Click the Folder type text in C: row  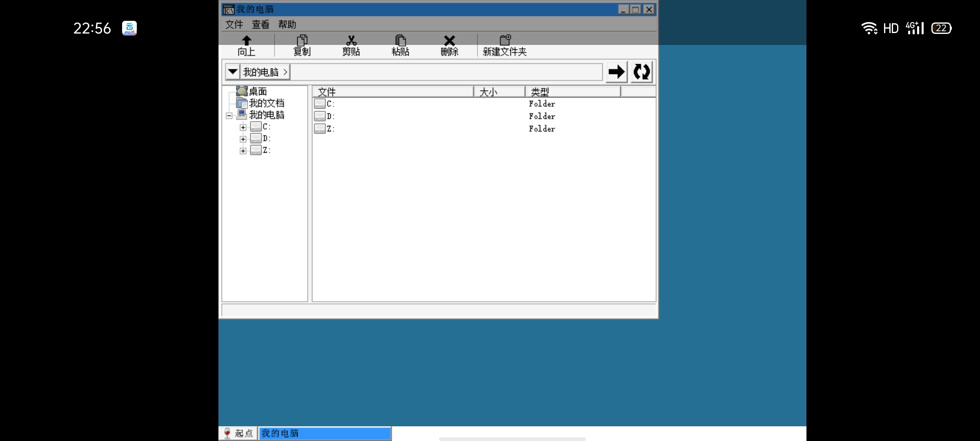point(542,104)
